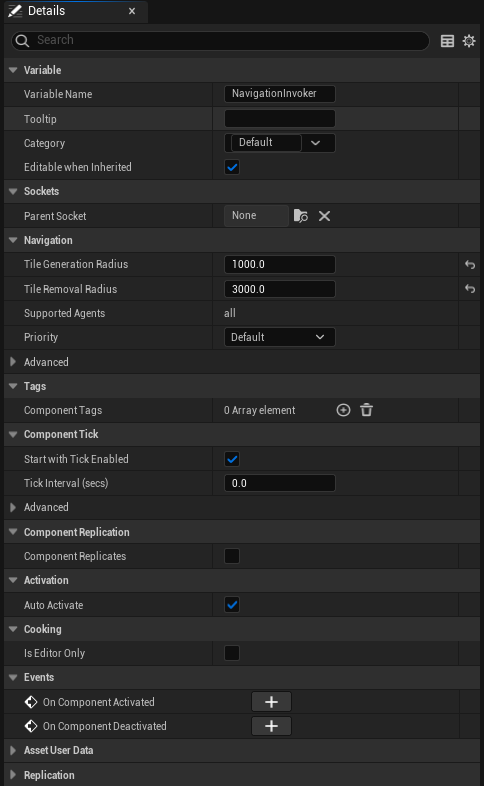Viewport: 484px width, 786px height.
Task: Clear the Parent Socket with the X icon
Action: [x=324, y=216]
